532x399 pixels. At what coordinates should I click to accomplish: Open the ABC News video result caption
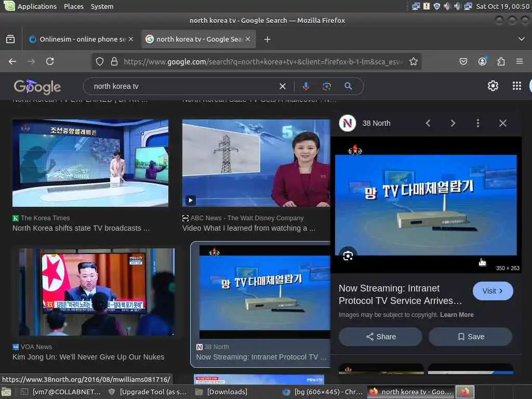coord(249,228)
